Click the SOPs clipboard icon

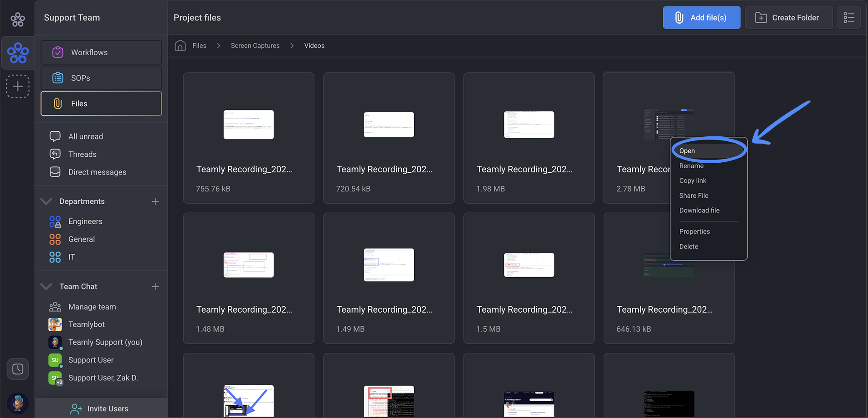[x=58, y=78]
